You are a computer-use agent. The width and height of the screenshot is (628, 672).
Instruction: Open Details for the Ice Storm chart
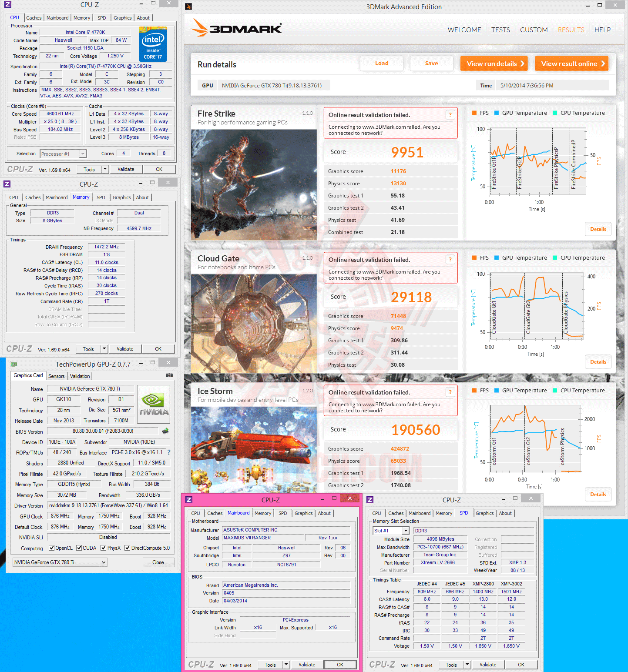click(598, 495)
